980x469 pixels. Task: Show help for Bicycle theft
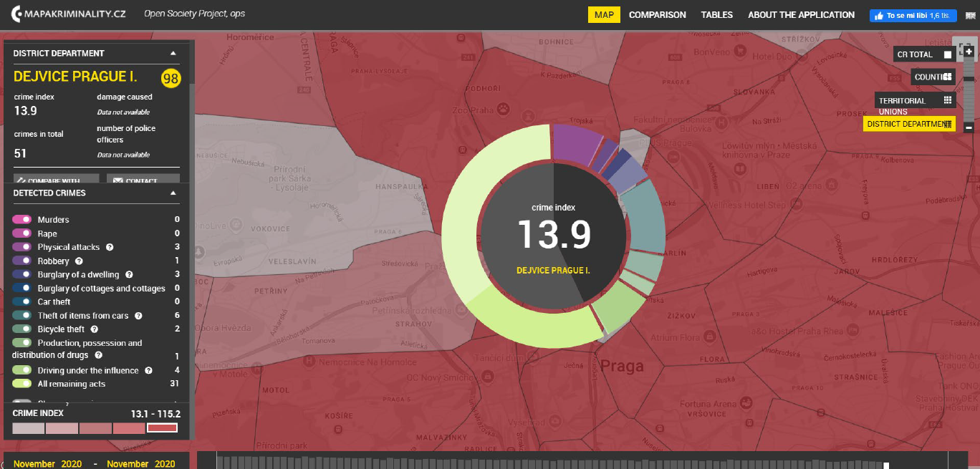coord(94,329)
